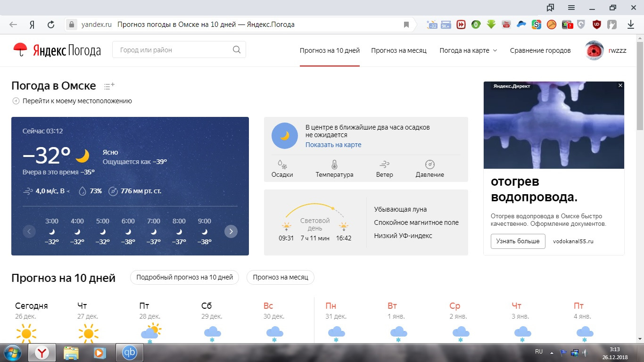The image size is (644, 362).
Task: Open the weather extension showing -32
Action: (x=432, y=25)
